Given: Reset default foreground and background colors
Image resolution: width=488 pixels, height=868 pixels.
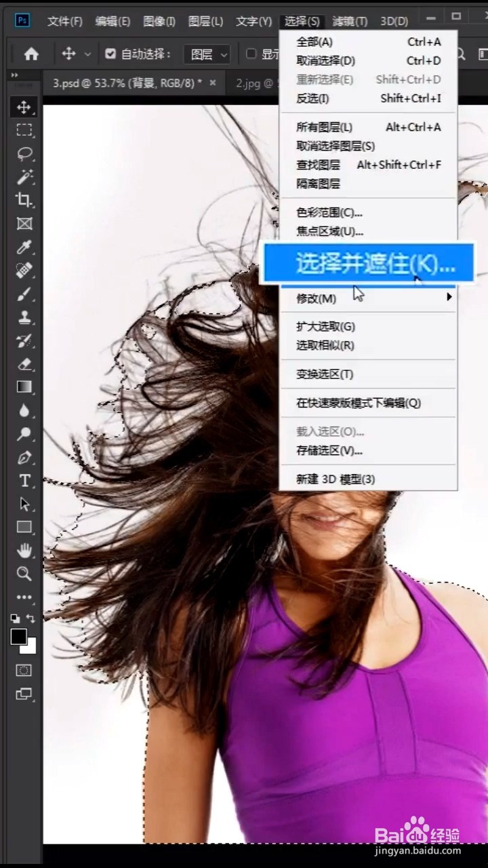Looking at the screenshot, I should tap(15, 618).
